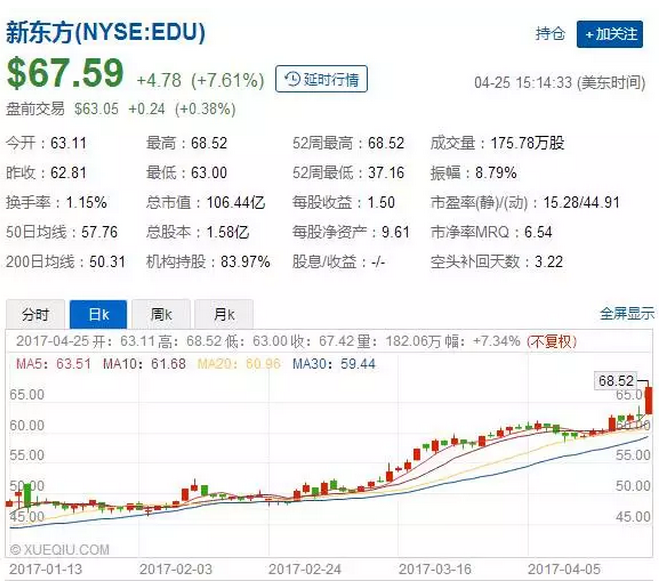This screenshot has height=581, width=662.
Task: Click the 52周最低: 37.16 value
Action: click(386, 173)
